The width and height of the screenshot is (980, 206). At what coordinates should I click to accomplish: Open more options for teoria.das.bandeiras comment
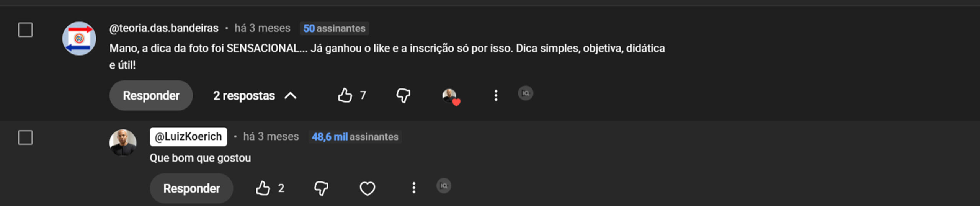(x=496, y=95)
